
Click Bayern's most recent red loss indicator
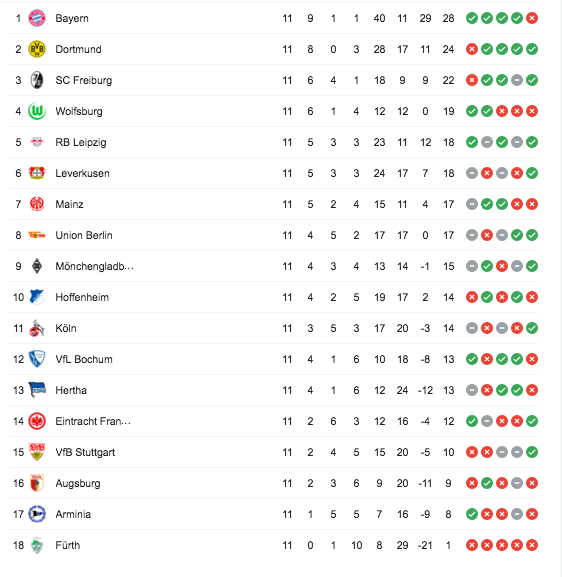point(532,18)
